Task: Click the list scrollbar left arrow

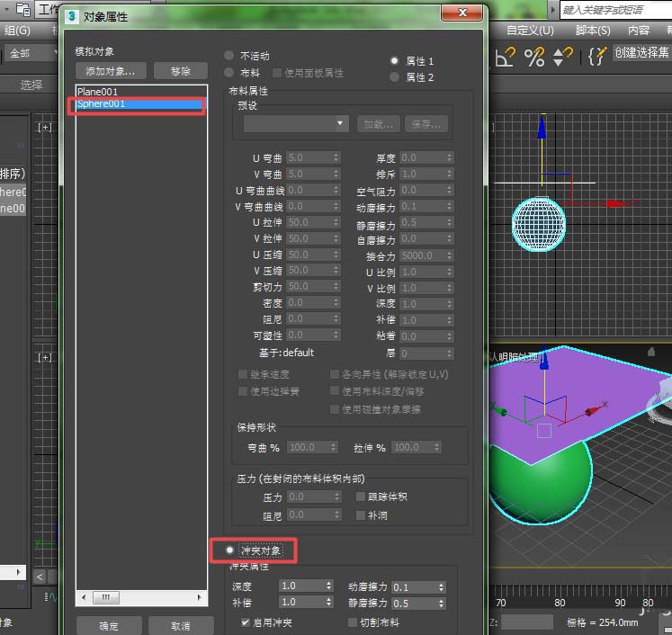Action: pos(84,597)
